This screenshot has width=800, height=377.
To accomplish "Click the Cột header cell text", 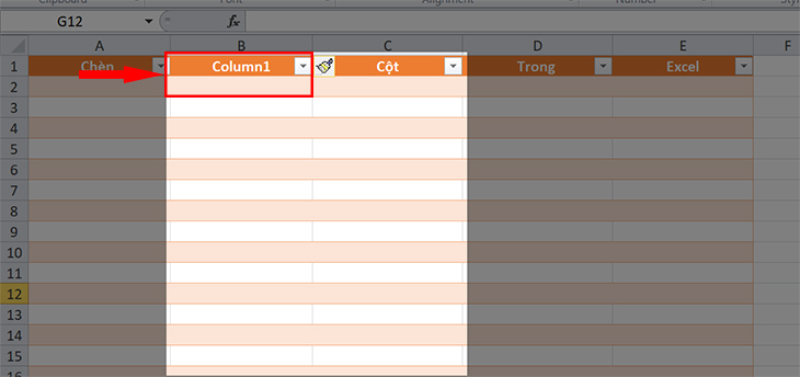I will [x=388, y=67].
